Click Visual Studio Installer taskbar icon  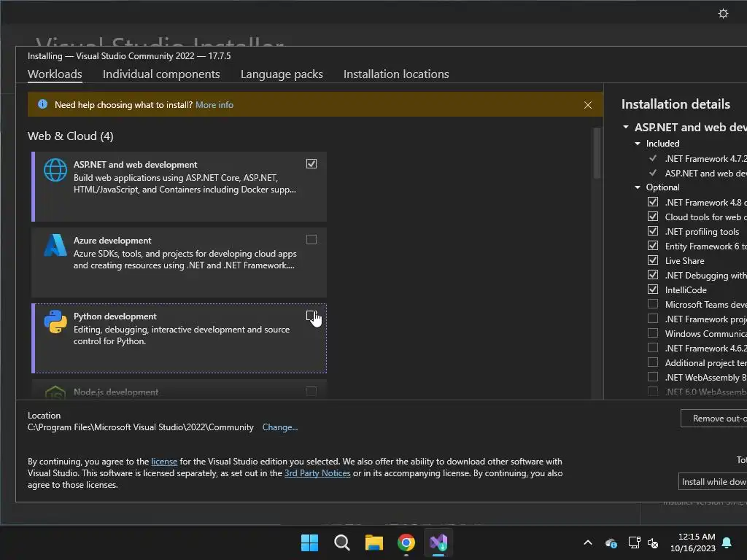(438, 542)
